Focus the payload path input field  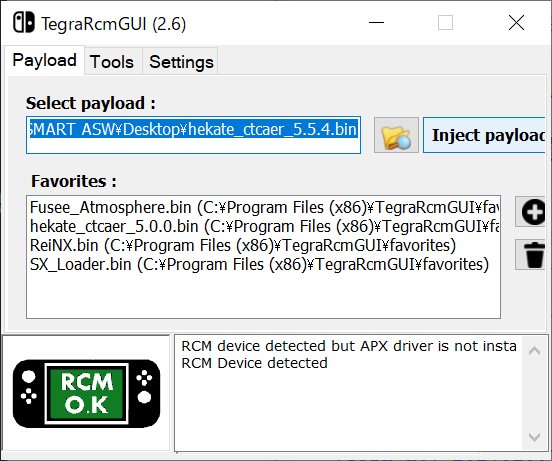point(193,135)
